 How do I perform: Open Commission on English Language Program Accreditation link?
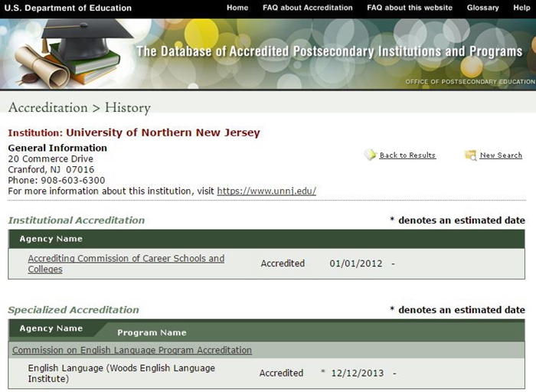(132, 350)
